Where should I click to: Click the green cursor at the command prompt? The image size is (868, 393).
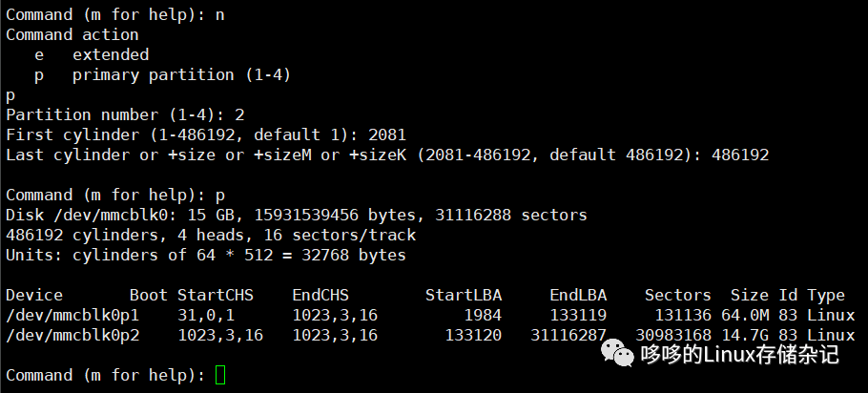point(221,375)
